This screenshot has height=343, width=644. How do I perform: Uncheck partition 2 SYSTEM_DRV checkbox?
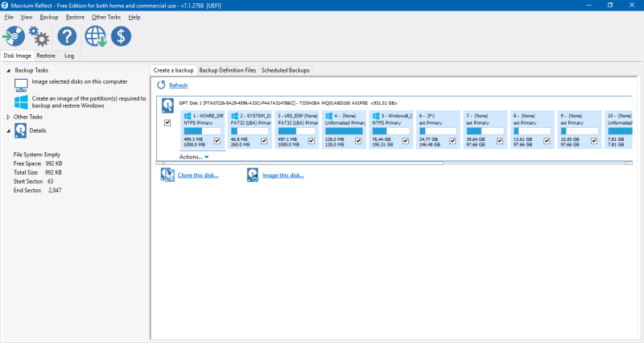click(x=264, y=141)
